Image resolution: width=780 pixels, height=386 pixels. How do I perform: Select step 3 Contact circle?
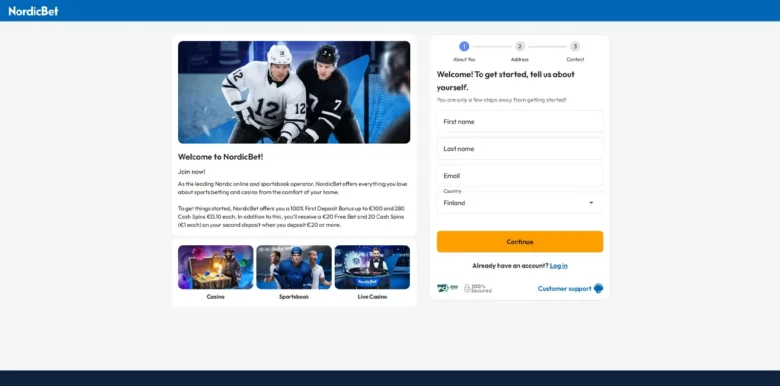point(575,47)
